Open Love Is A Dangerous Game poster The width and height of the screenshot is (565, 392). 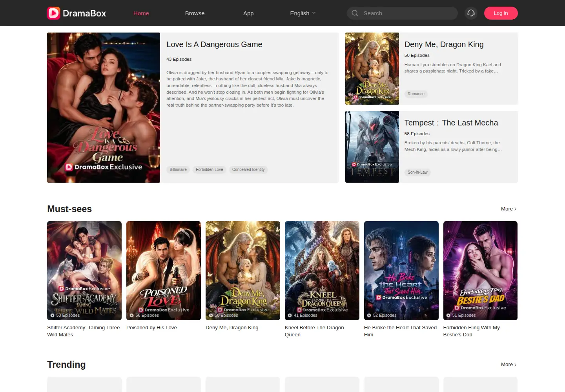(104, 108)
